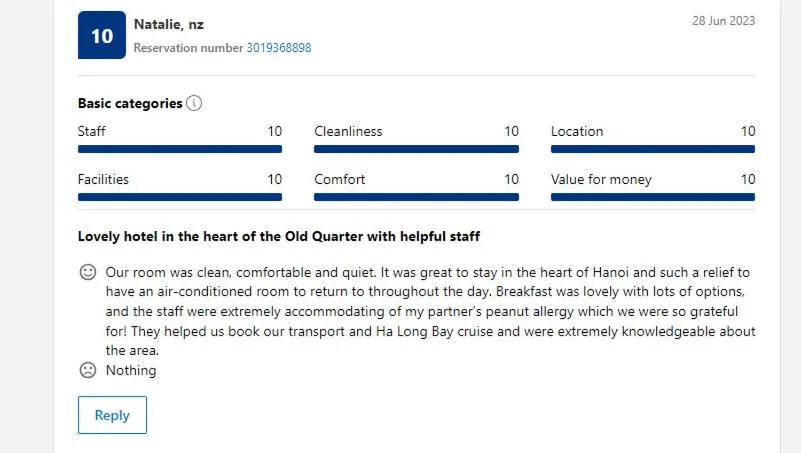801x453 pixels.
Task: Click the Basic categories info icon
Action: (x=194, y=103)
